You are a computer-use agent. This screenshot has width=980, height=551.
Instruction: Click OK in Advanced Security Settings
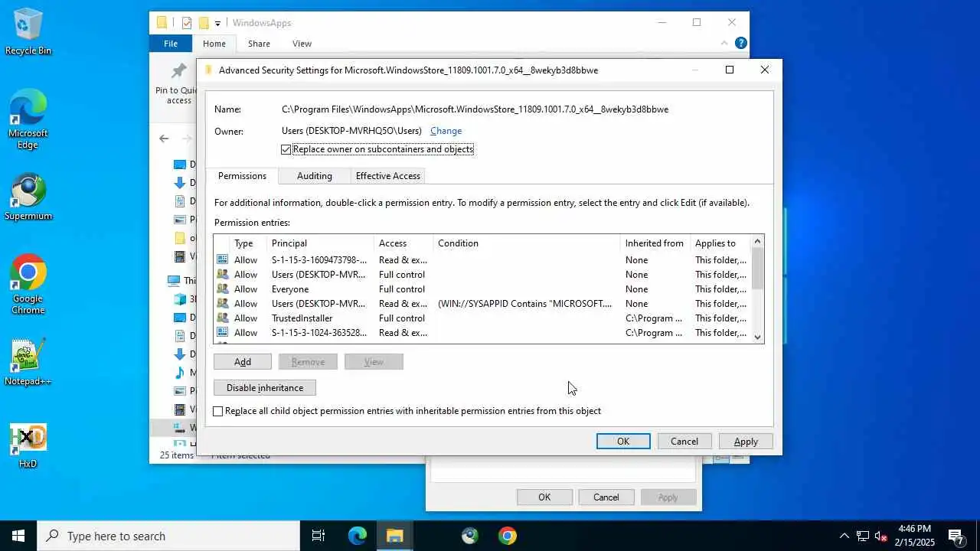coord(623,442)
